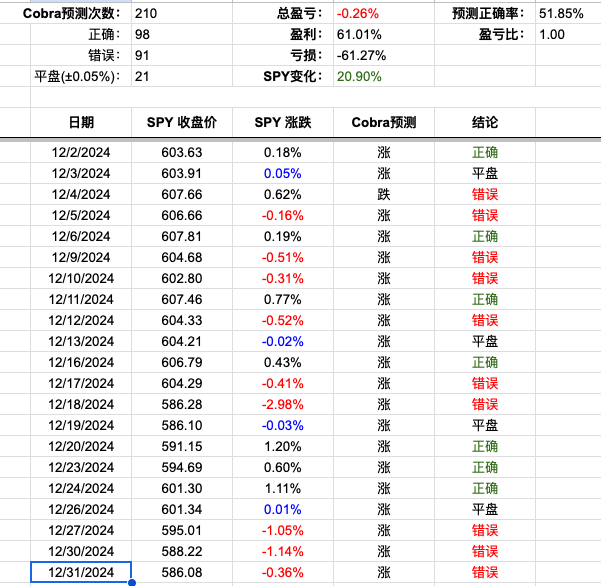
Task: Click the fill handle on 12/31/2024 cell
Action: (131, 581)
